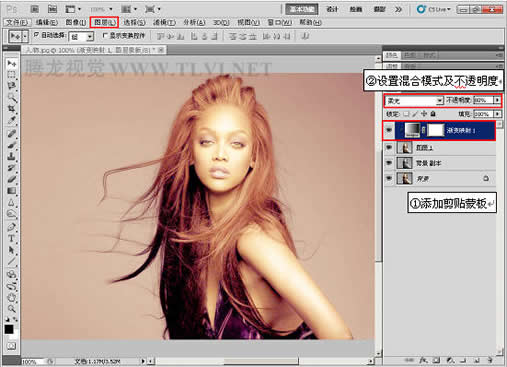Switch to the 绘画 workspace
This screenshot has height=367, width=507.
tap(356, 9)
